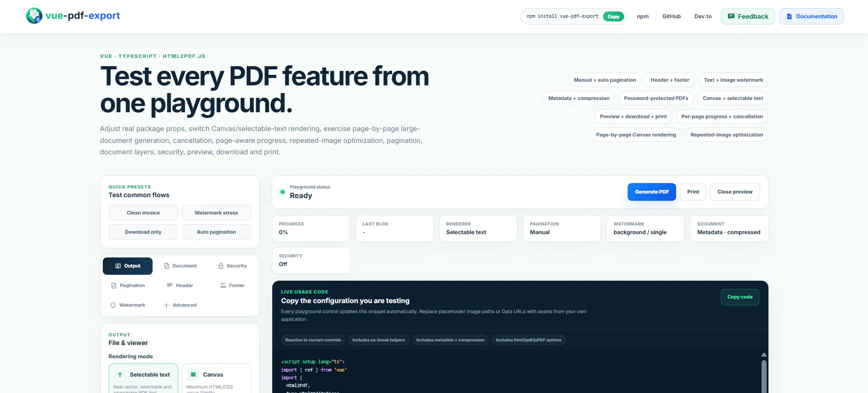Select Selectable text rendering mode
This screenshot has height=393, width=868.
pyautogui.click(x=143, y=378)
